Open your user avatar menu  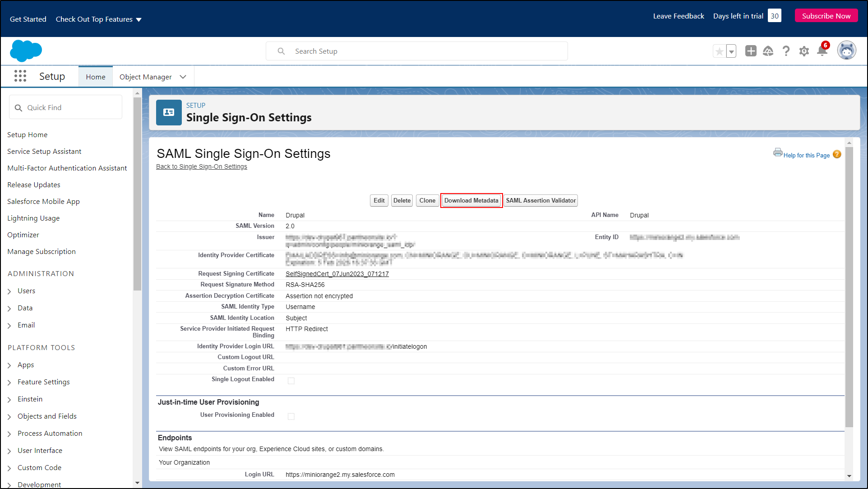(x=847, y=50)
